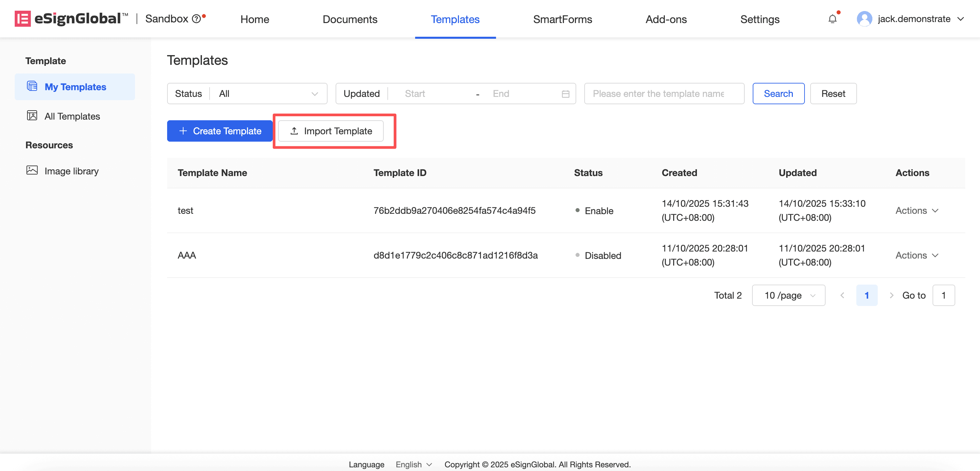Open Actions dropdown for test template
The height and width of the screenshot is (471, 980).
click(916, 210)
